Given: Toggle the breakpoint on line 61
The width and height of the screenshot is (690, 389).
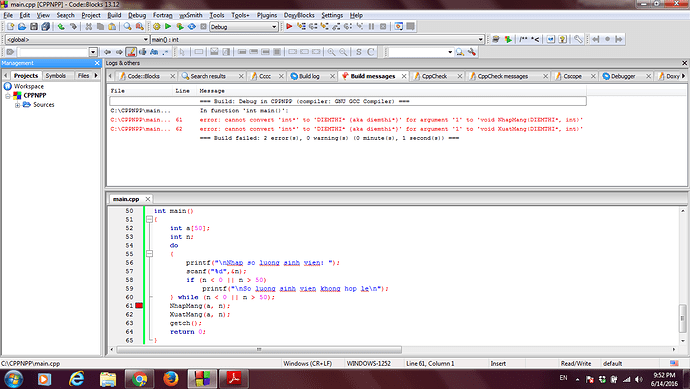Looking at the screenshot, I should point(139,305).
